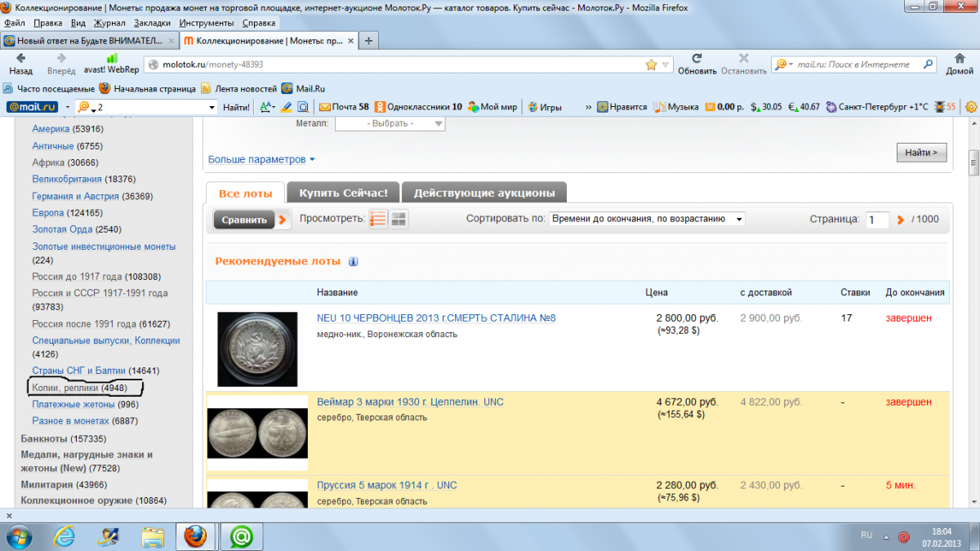Open the Правка menu

coord(49,24)
